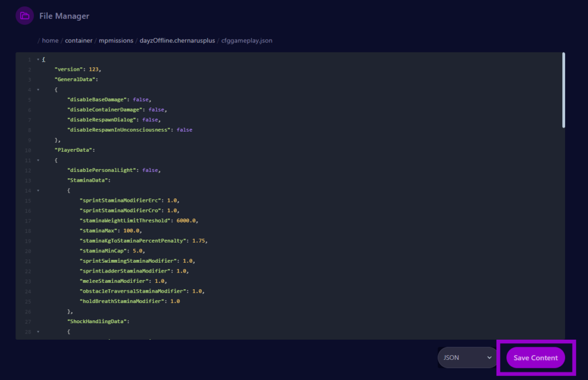Collapse the root object at line 1
The image size is (588, 380).
38,59
